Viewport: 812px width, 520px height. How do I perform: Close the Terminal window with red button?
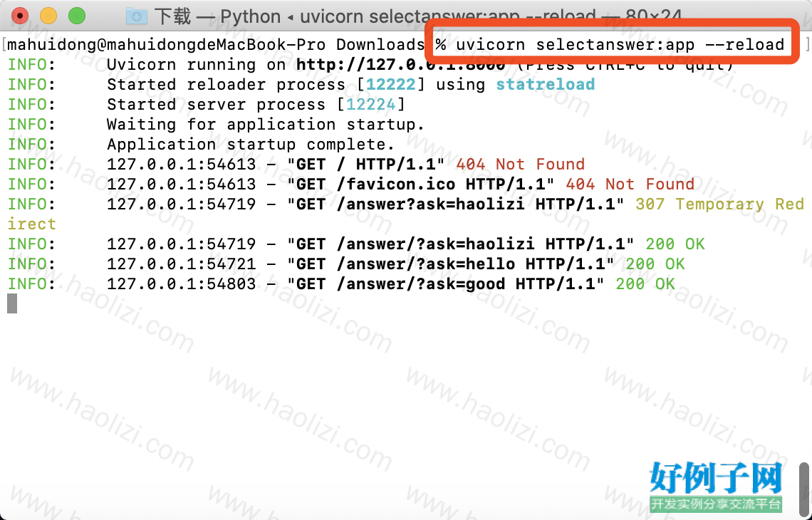(x=20, y=16)
